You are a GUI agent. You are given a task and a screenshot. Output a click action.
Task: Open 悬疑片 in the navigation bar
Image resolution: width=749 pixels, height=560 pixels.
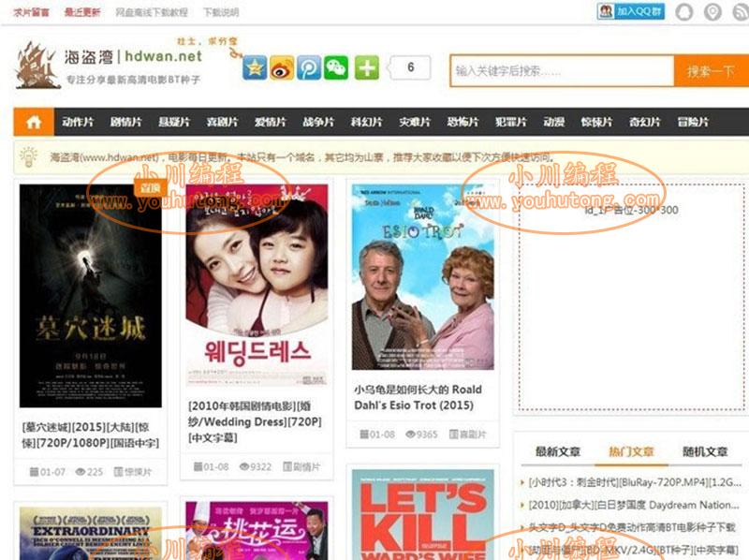click(x=174, y=122)
